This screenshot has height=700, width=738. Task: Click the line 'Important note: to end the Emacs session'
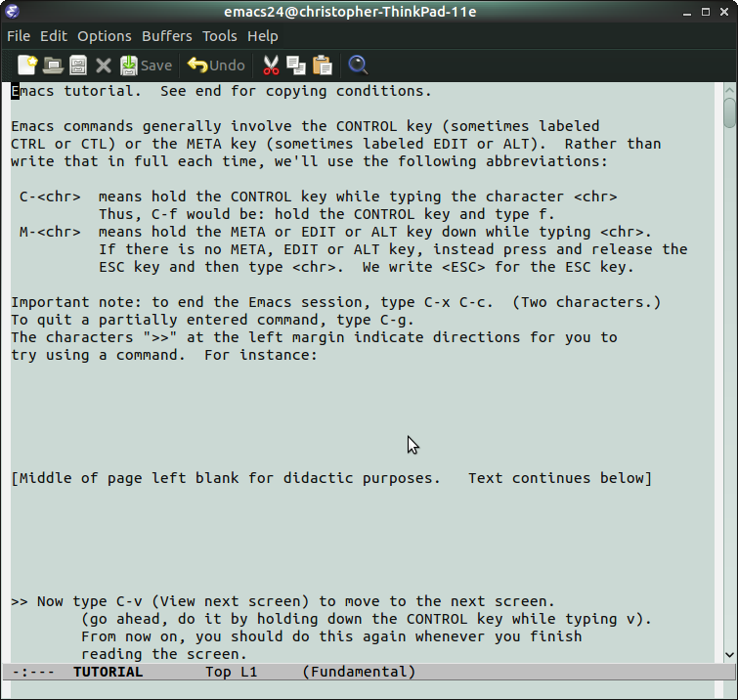[336, 302]
